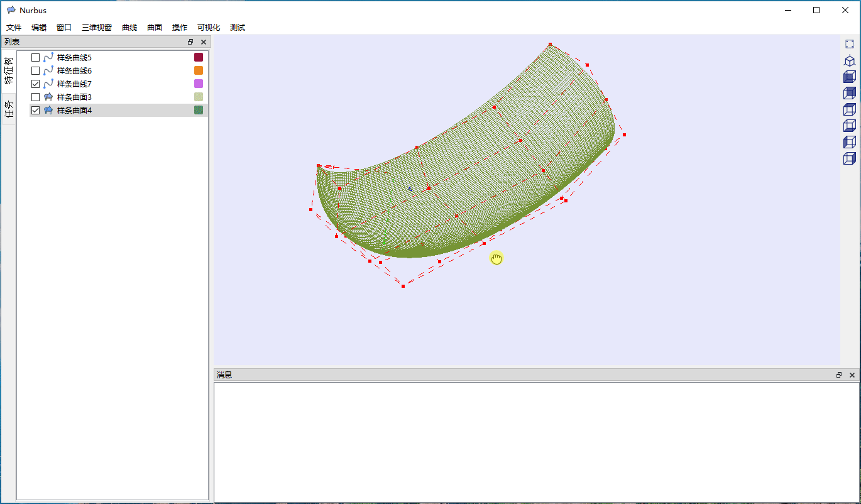Select the bottom face cube view icon
Image resolution: width=861 pixels, height=504 pixels.
point(850,126)
